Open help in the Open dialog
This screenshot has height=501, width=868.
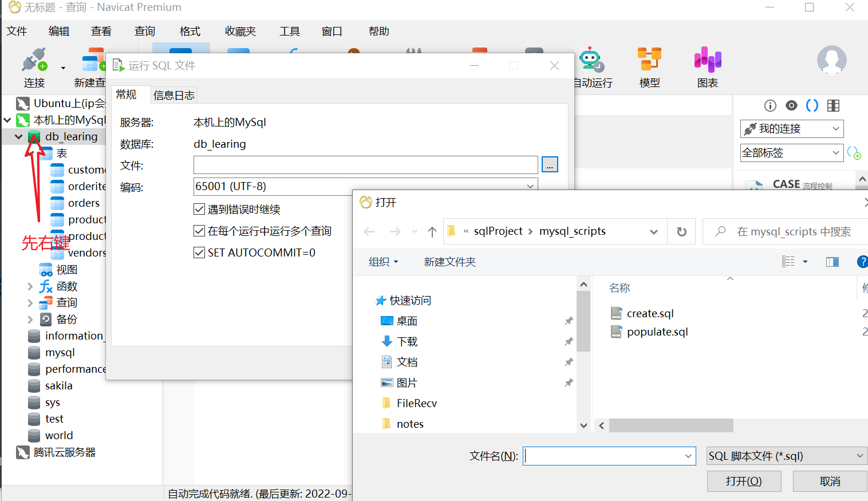[x=862, y=262]
